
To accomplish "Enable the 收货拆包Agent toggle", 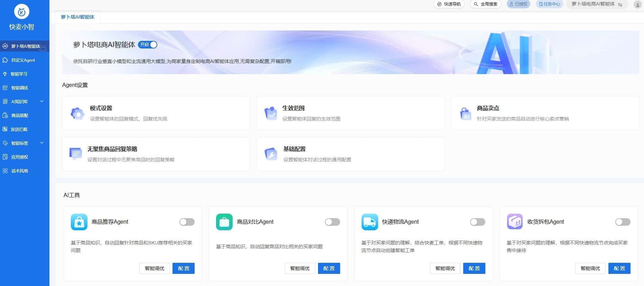I will coord(623,222).
